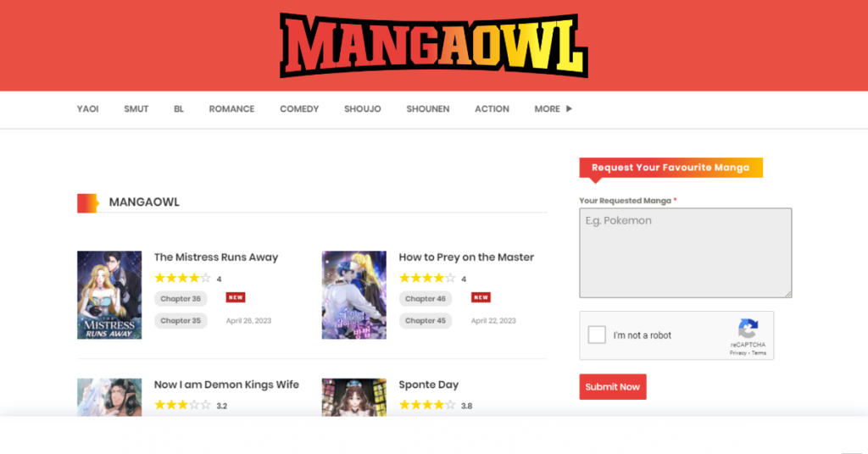Open the Now I am Demon Kings Wife title
868x454 pixels.
226,385
